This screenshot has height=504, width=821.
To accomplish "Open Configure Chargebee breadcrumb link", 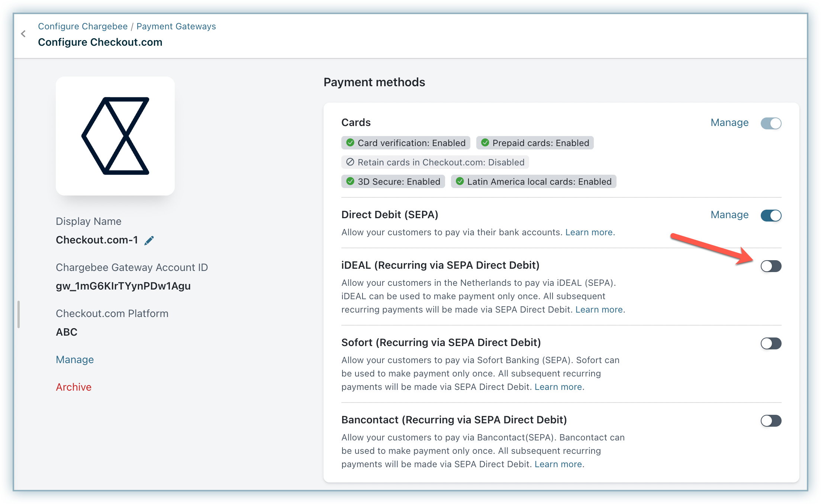I will pos(83,26).
